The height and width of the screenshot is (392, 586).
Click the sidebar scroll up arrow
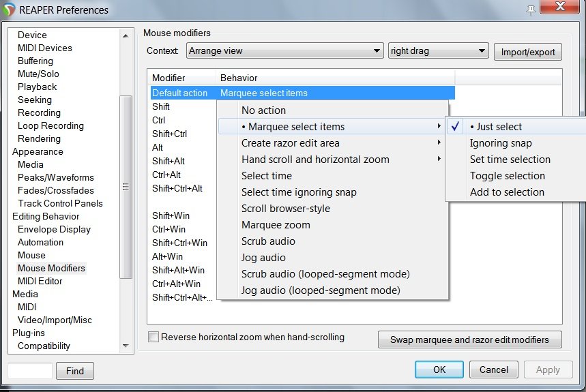(126, 36)
